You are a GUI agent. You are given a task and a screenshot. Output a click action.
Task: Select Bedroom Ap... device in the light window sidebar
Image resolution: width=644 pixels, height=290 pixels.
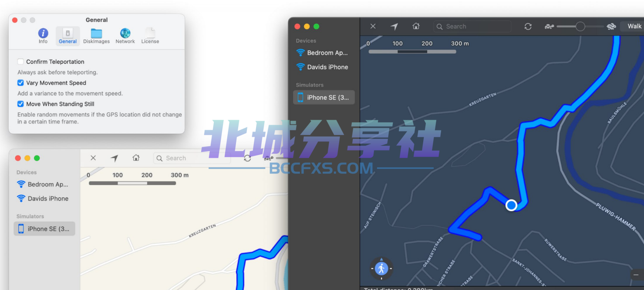tap(44, 185)
